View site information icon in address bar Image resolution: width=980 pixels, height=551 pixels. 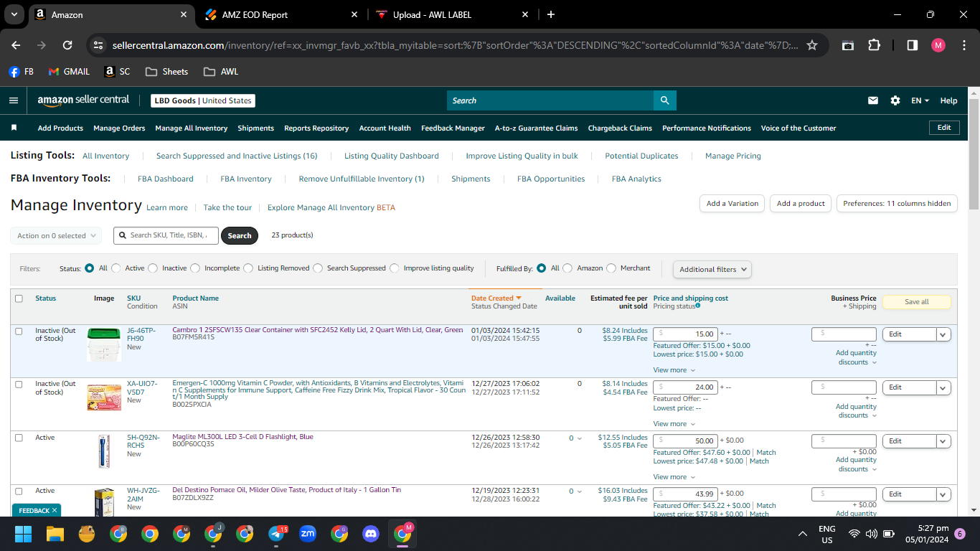coord(98,45)
